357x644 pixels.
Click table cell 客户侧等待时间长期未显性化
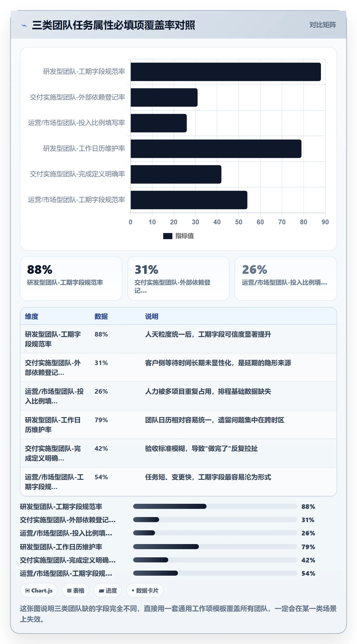point(218,363)
